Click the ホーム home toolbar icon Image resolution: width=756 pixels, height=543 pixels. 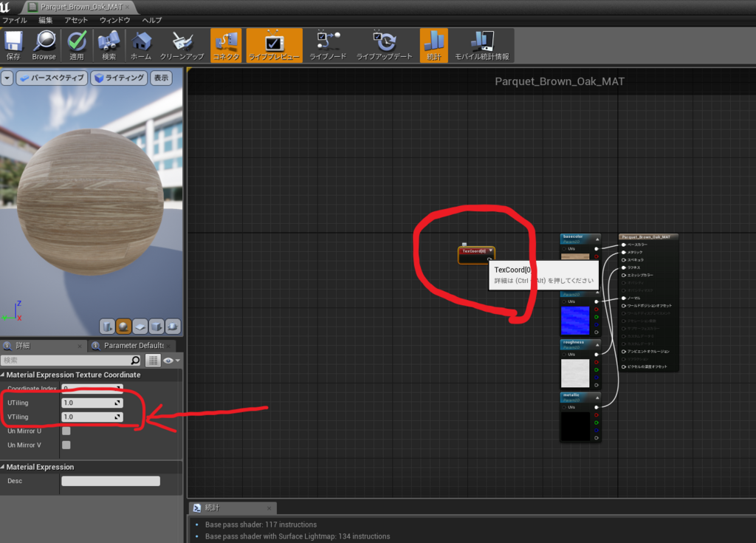click(141, 45)
